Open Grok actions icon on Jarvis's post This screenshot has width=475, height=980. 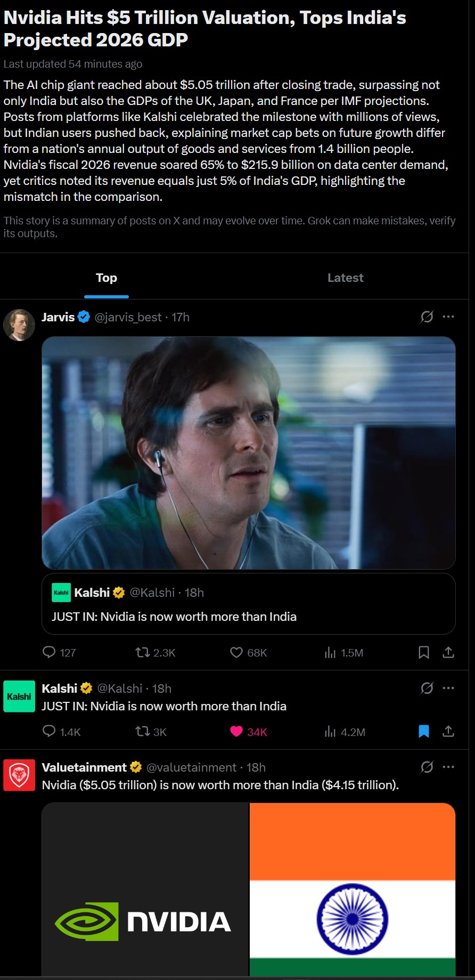[427, 317]
